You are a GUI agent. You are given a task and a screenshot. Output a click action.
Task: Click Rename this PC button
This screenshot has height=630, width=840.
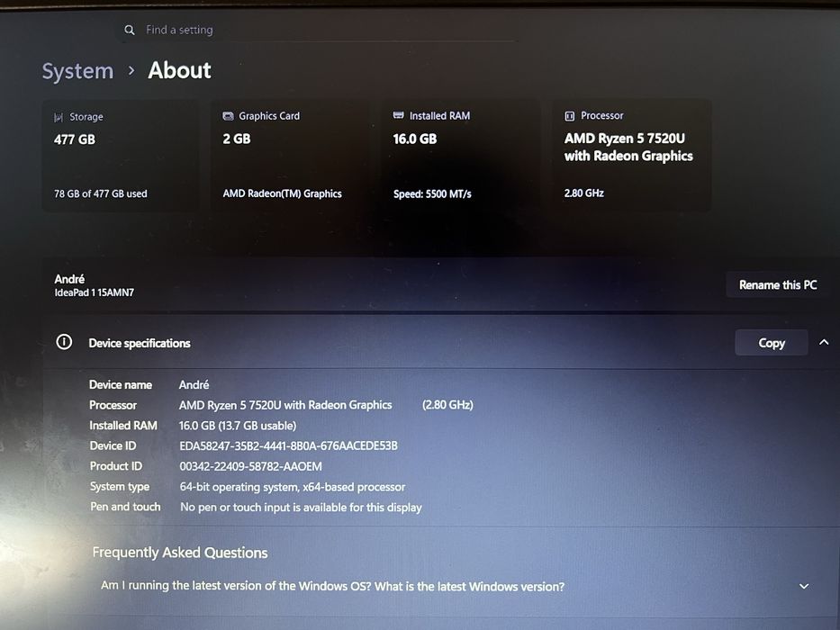pos(778,285)
